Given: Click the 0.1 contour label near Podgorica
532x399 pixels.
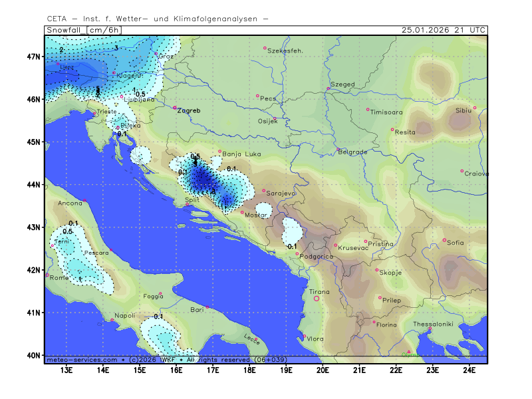Looking at the screenshot, I should [291, 247].
